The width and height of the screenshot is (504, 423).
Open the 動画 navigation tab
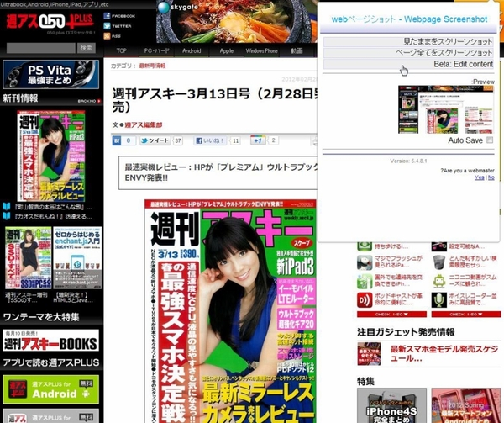coord(297,50)
